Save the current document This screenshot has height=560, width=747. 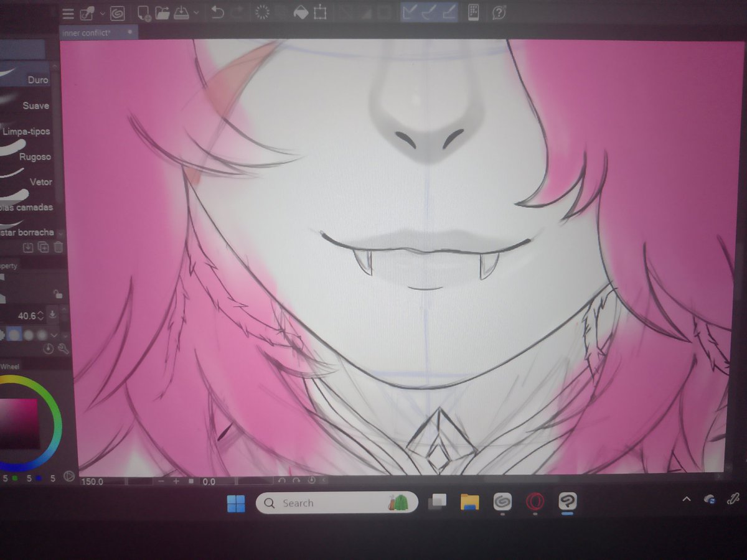coord(182,12)
